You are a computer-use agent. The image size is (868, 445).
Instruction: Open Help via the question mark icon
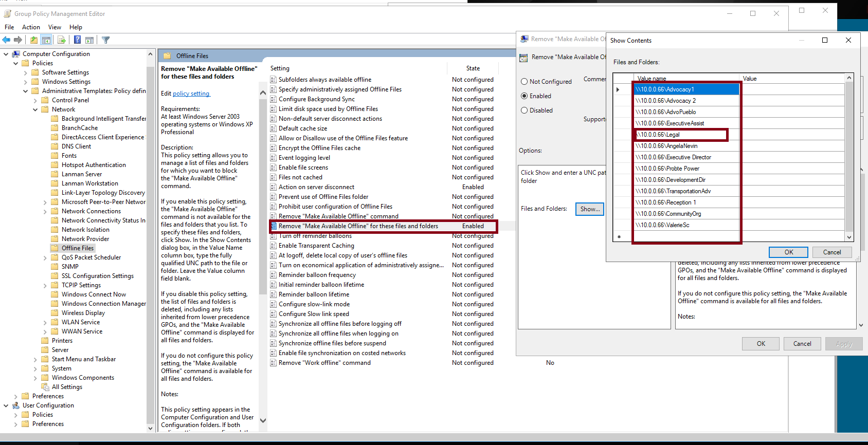77,40
